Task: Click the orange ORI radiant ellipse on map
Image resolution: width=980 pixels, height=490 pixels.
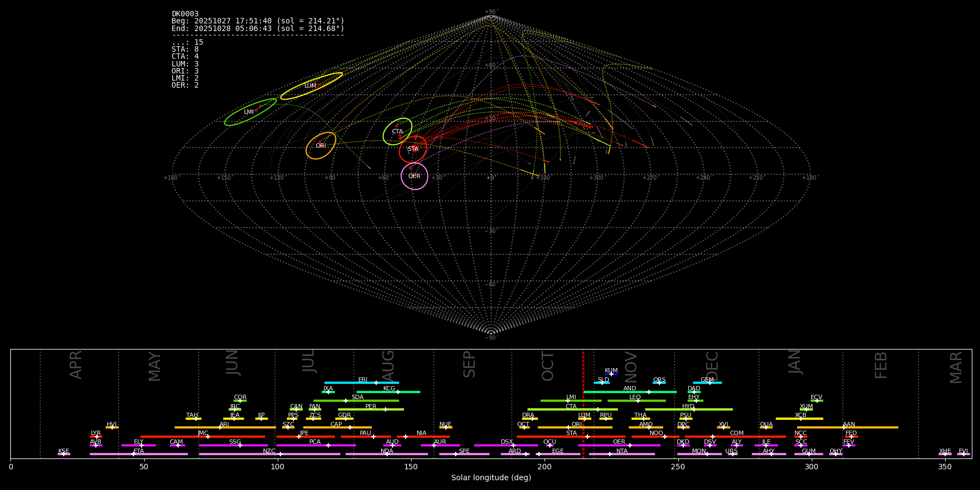Action: (321, 145)
